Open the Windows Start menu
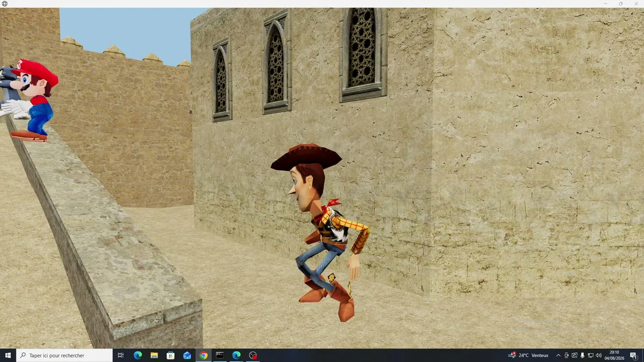Viewport: 644px width, 362px height. 8,355
